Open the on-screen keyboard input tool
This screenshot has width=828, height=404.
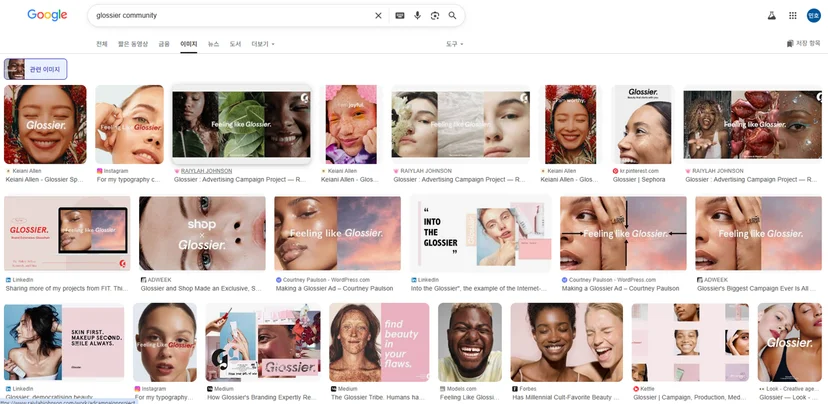tap(400, 16)
